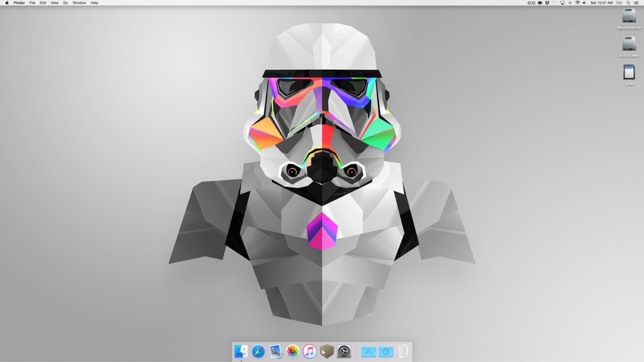Launch Safari from the Dock
This screenshot has width=644, height=362.
[258, 351]
